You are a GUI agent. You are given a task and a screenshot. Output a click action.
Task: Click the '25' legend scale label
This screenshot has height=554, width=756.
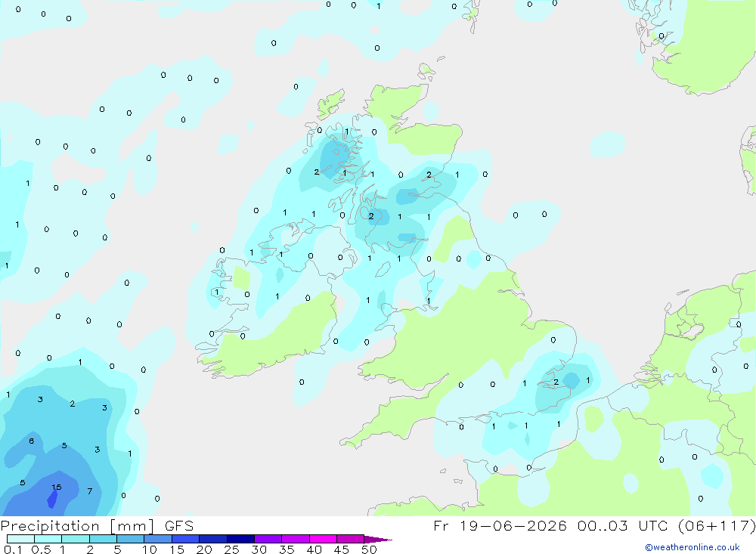231,549
